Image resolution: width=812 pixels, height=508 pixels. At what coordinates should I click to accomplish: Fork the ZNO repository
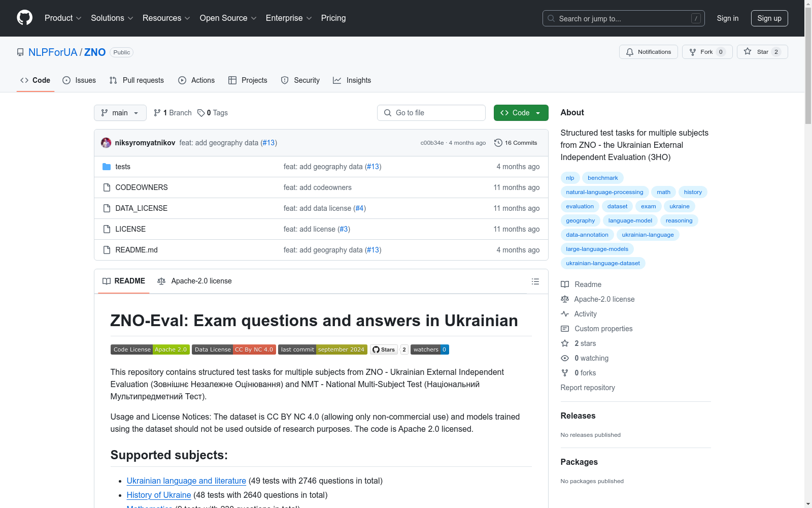click(707, 52)
